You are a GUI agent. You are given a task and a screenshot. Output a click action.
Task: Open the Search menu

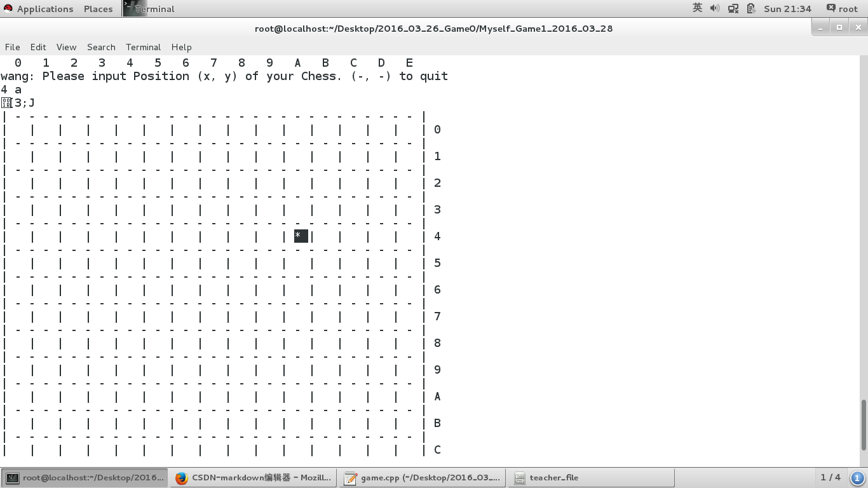pyautogui.click(x=101, y=47)
